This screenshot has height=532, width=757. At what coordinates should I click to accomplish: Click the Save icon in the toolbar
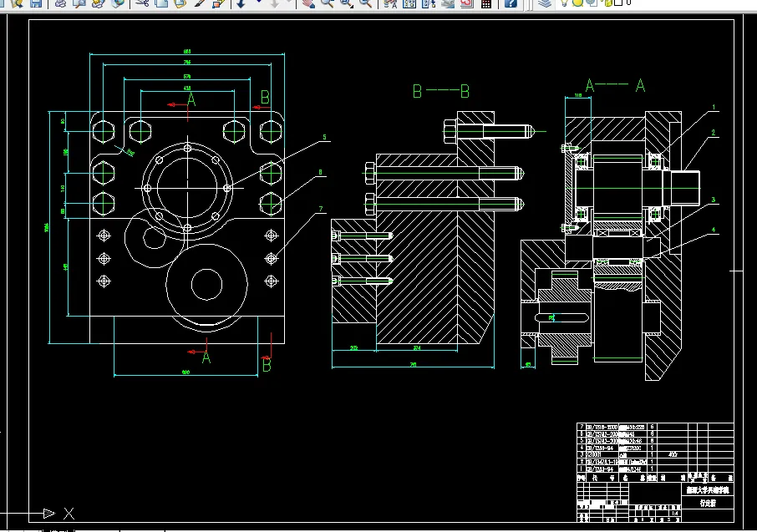click(x=34, y=3)
